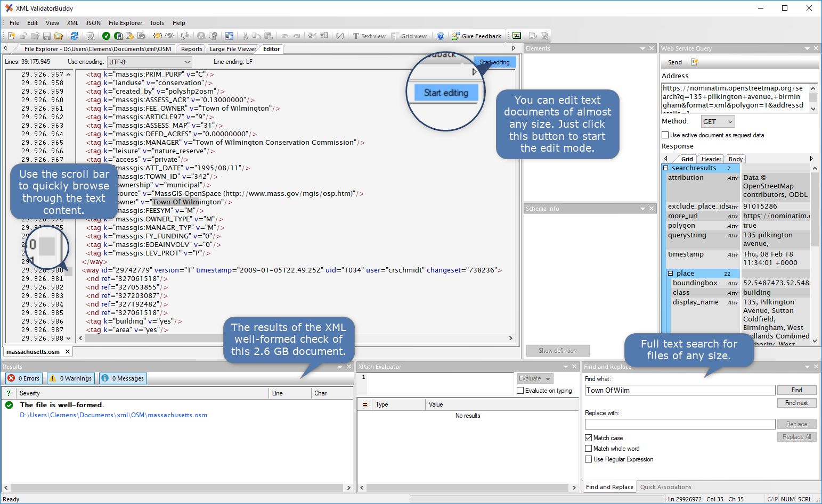Open the Body response tab
This screenshot has width=822, height=504.
click(x=736, y=159)
